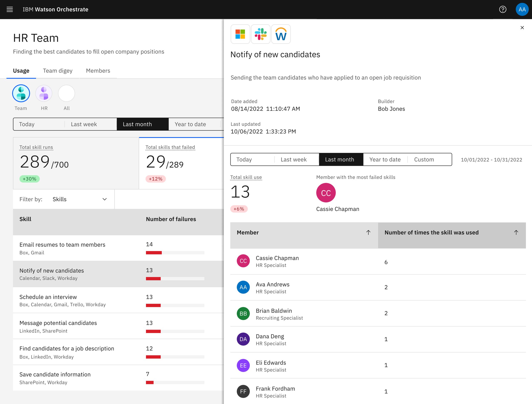Select the HR usage scope icon
Image resolution: width=532 pixels, height=404 pixels.
(44, 93)
